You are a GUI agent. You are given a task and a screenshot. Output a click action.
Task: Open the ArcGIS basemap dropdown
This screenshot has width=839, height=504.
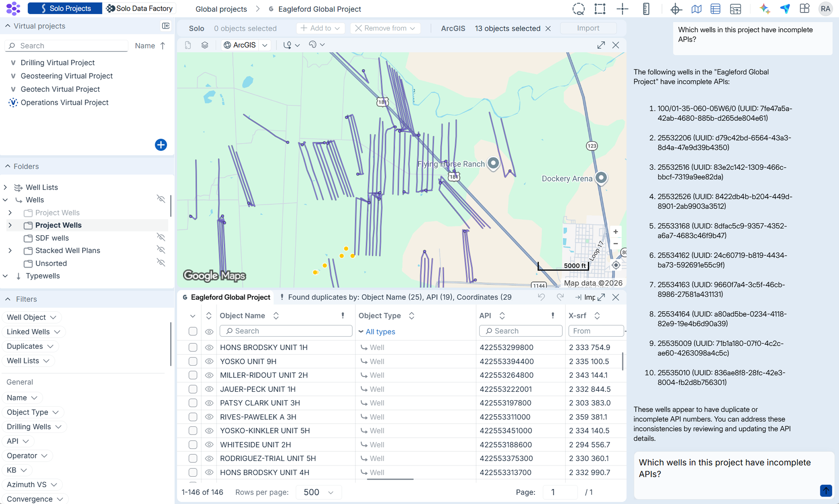pos(265,45)
